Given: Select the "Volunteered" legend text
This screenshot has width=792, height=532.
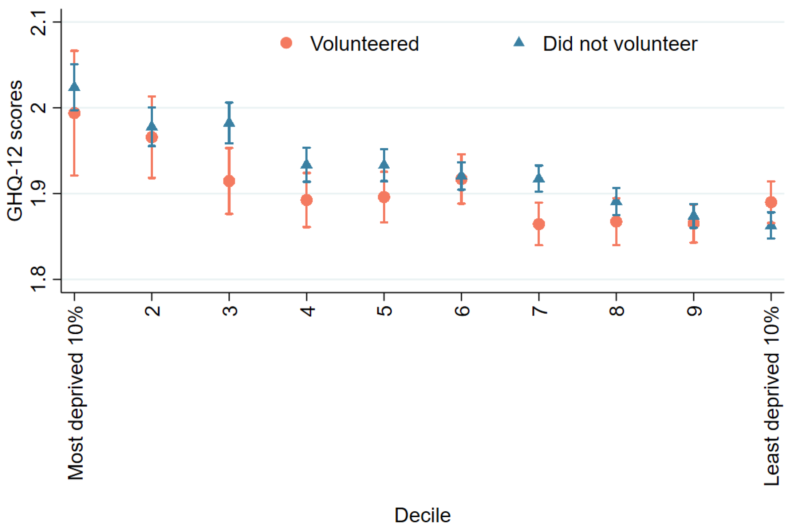Looking at the screenshot, I should pos(365,44).
